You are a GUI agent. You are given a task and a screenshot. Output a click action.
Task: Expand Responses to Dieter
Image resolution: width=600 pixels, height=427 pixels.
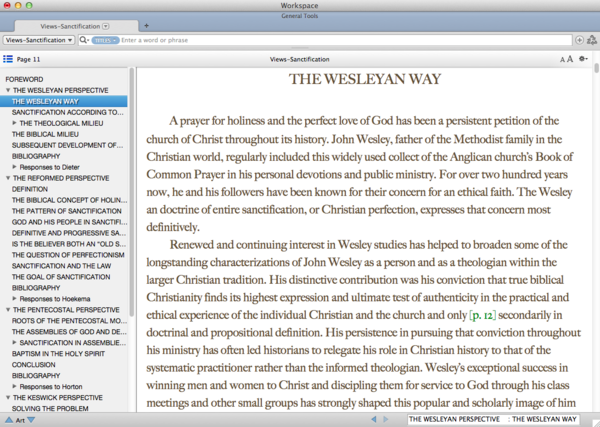(15, 167)
